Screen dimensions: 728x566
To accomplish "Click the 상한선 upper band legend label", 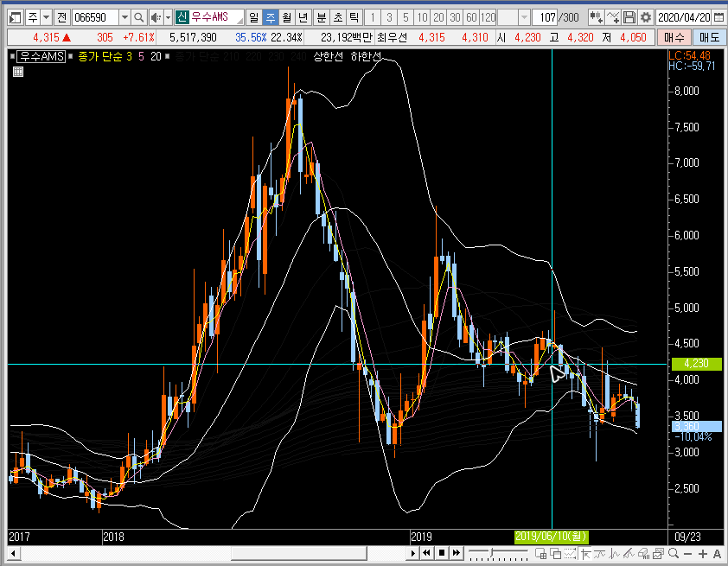I will coord(328,56).
